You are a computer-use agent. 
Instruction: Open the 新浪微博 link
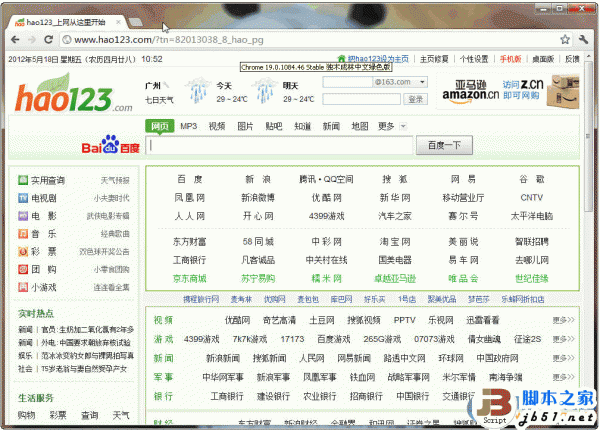pyautogui.click(x=258, y=197)
